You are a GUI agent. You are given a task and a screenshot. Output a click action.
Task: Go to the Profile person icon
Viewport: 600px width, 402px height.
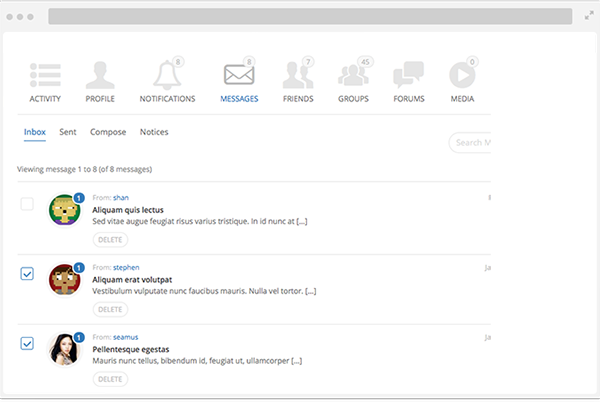(x=99, y=75)
